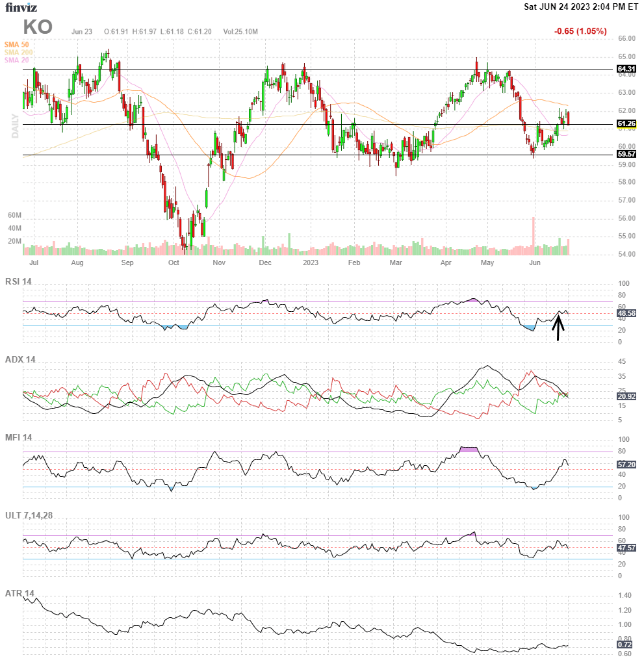
Task: Click the DAILY timeframe label
Action: (x=15, y=125)
